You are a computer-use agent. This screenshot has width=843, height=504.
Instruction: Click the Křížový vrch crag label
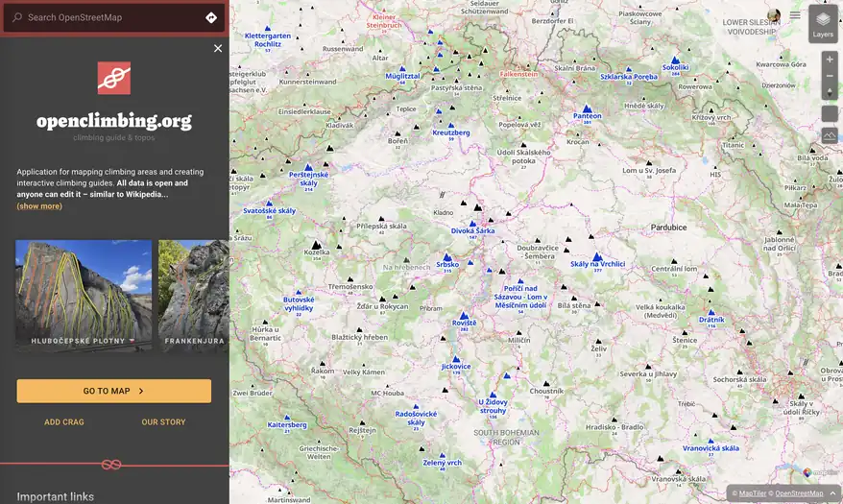coord(711,117)
